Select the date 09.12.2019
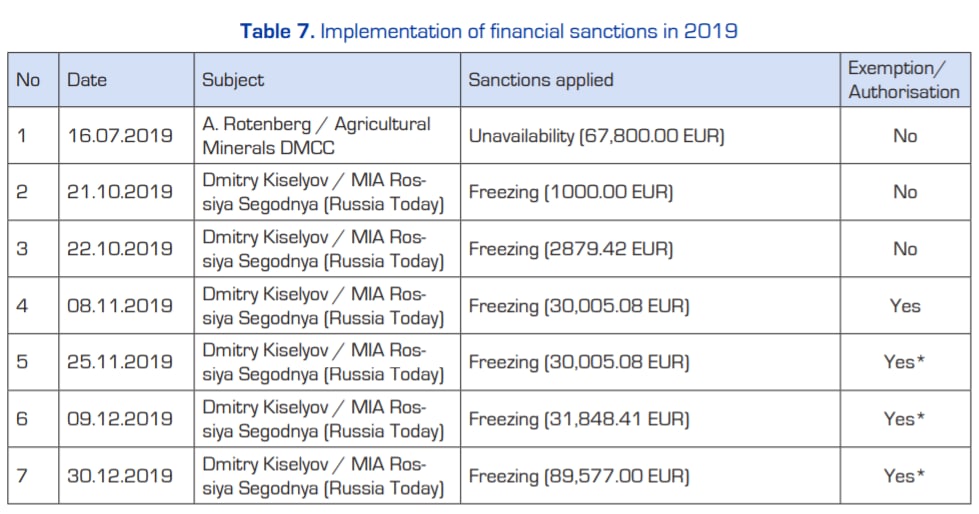 120,418
